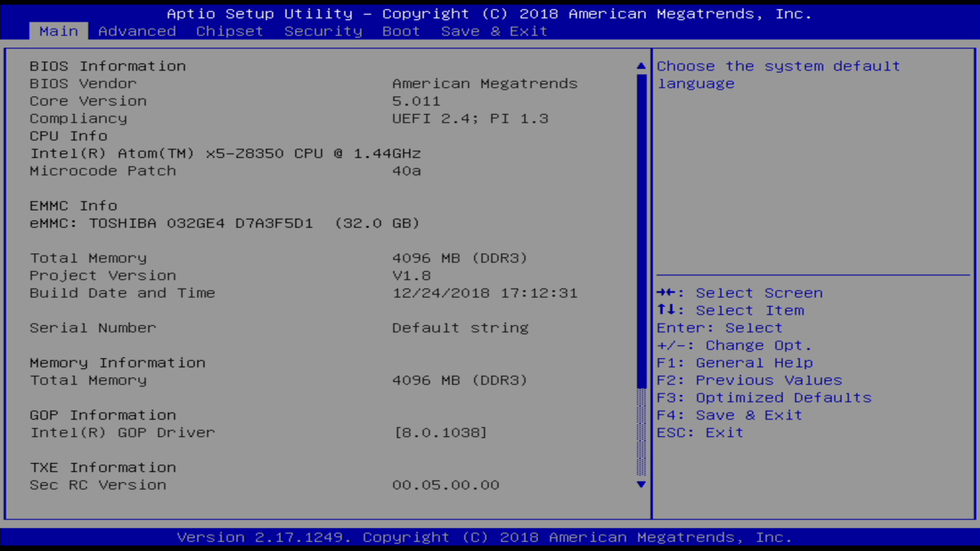
Task: Click the [8.0.1038] GOP driver value
Action: click(441, 432)
